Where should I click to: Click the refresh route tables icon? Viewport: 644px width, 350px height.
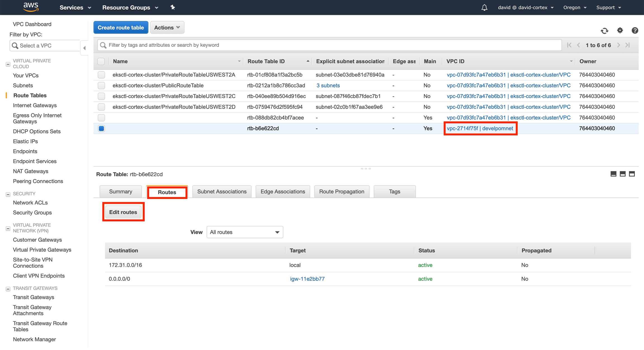(x=604, y=31)
